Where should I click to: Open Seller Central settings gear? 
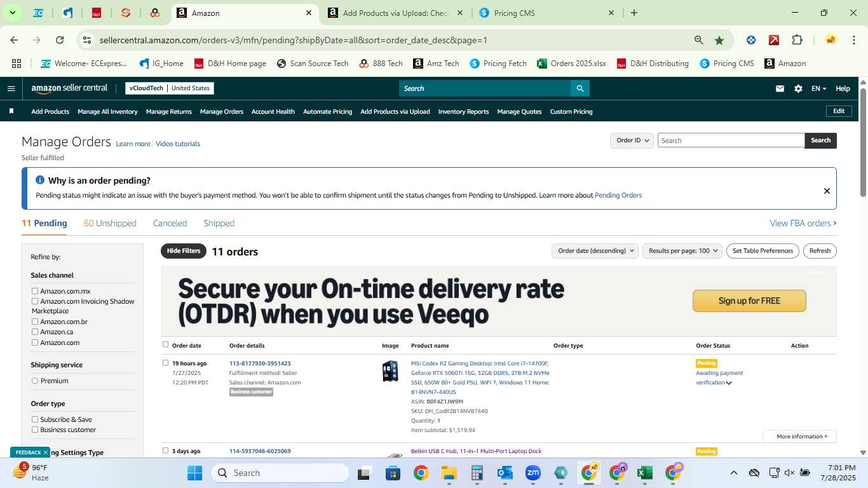point(798,89)
